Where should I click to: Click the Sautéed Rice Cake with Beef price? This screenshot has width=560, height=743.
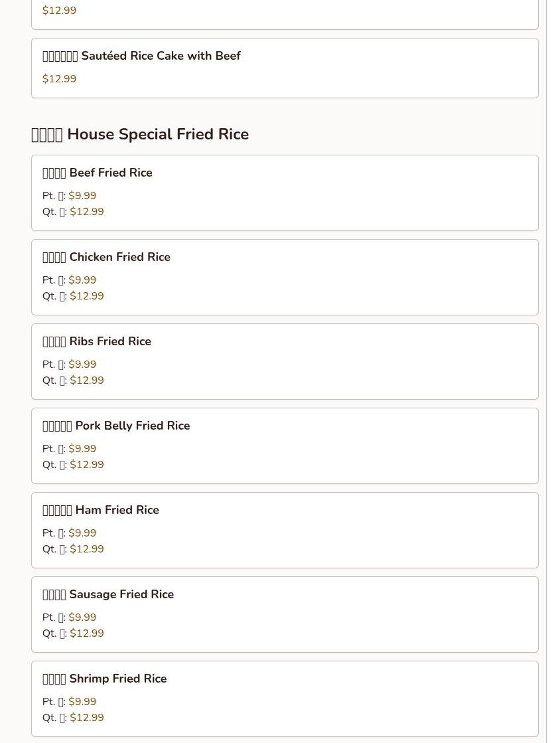pos(59,79)
